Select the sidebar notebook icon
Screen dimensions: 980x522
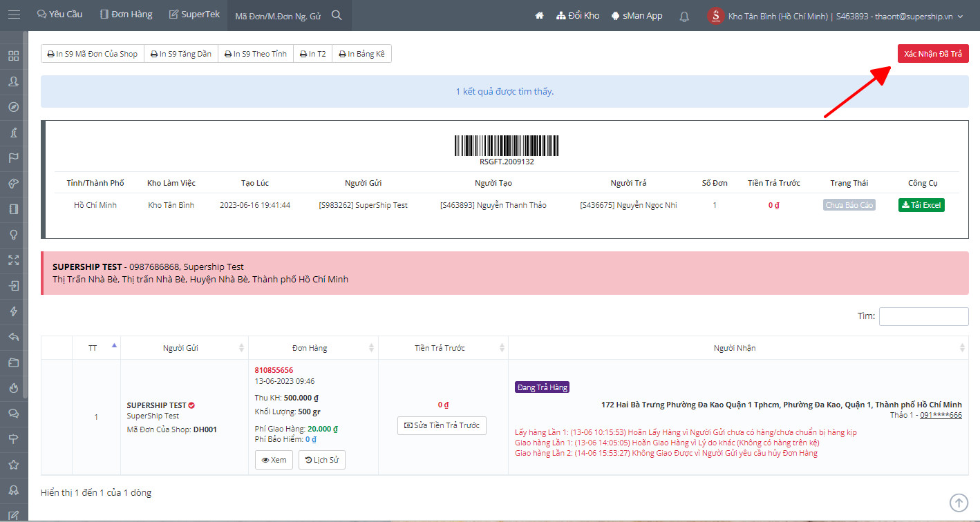click(x=13, y=209)
